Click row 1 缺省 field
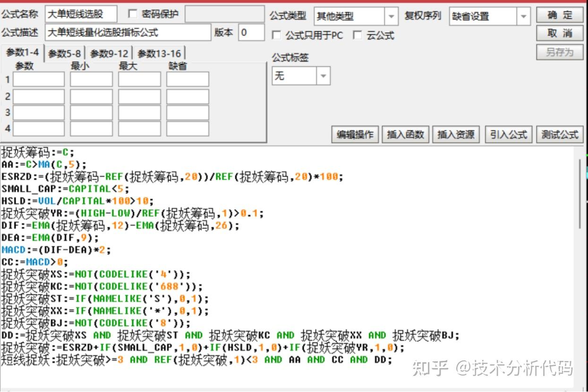588x392 pixels. click(x=187, y=79)
